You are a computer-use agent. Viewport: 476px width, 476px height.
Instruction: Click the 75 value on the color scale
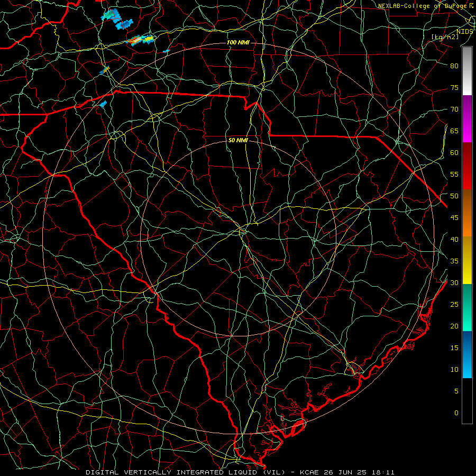point(454,88)
